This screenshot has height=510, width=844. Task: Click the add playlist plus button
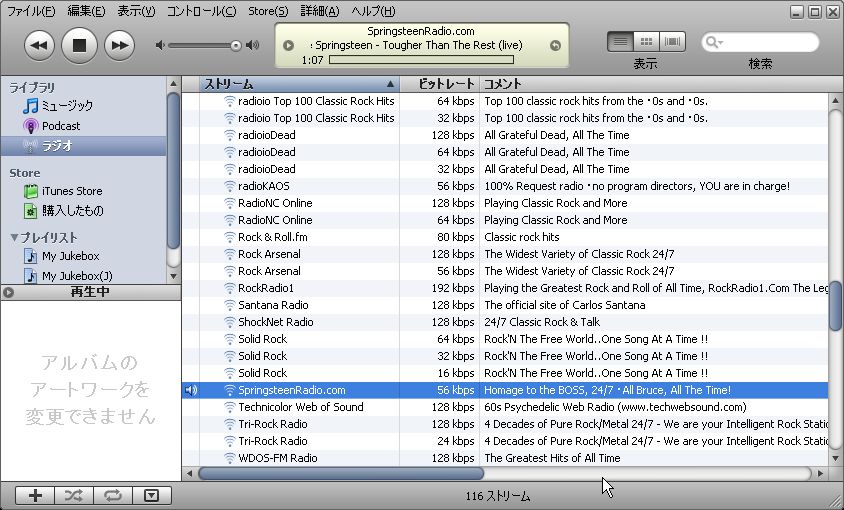point(35,495)
